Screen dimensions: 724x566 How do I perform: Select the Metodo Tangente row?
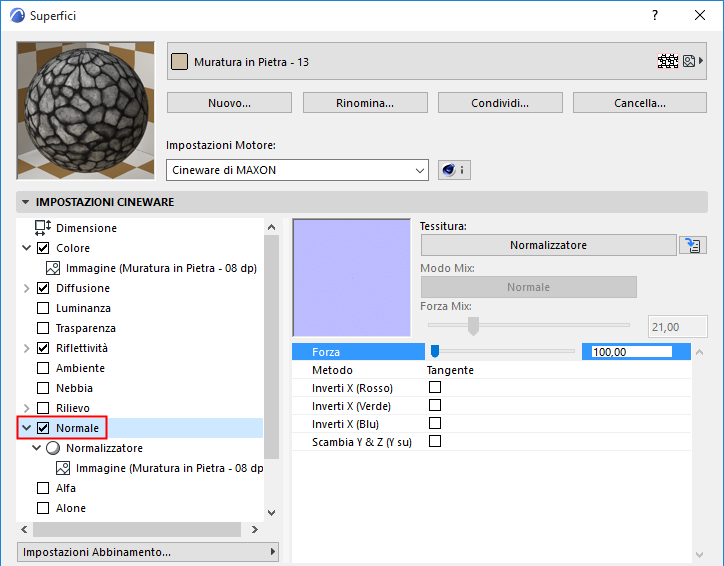pyautogui.click(x=491, y=370)
